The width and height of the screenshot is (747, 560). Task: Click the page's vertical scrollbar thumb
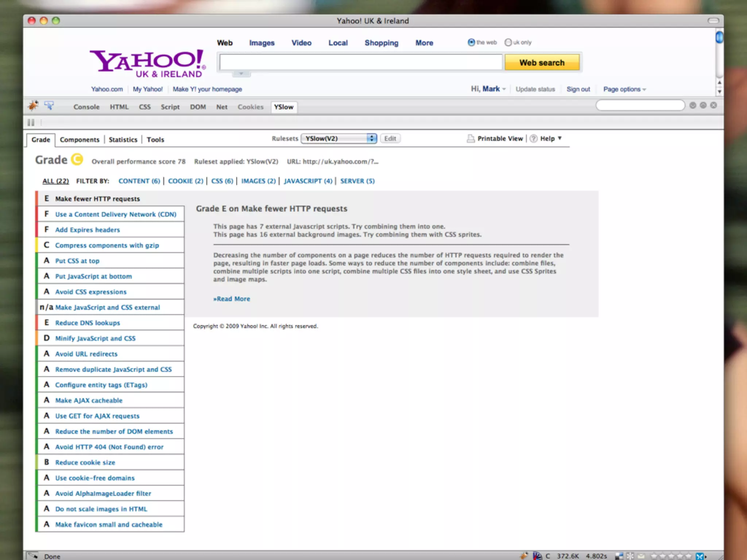(719, 38)
